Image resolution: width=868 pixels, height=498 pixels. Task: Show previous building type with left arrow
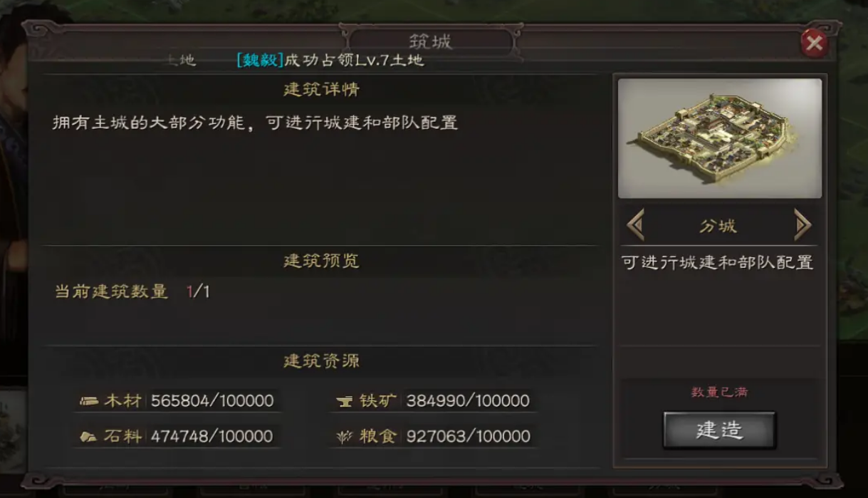pyautogui.click(x=635, y=226)
